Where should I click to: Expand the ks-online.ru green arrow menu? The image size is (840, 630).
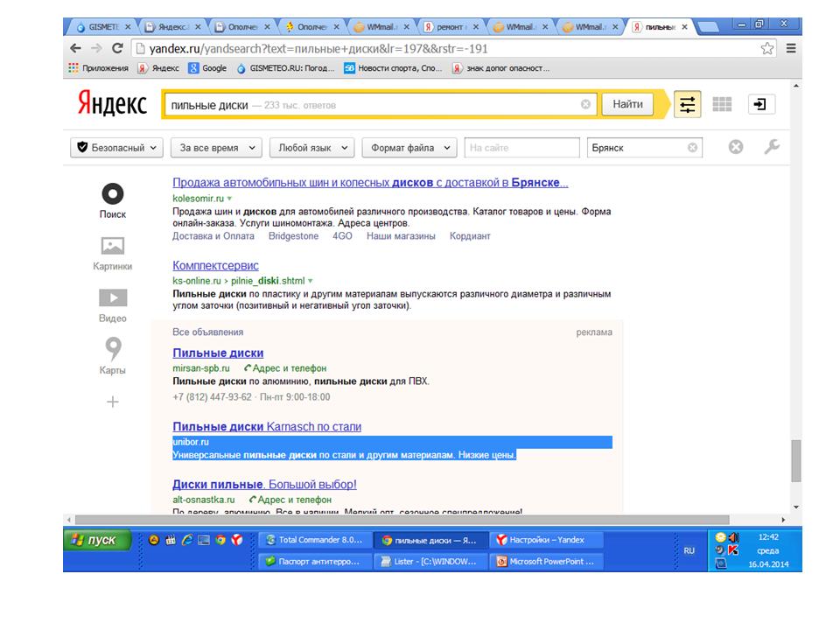point(310,281)
